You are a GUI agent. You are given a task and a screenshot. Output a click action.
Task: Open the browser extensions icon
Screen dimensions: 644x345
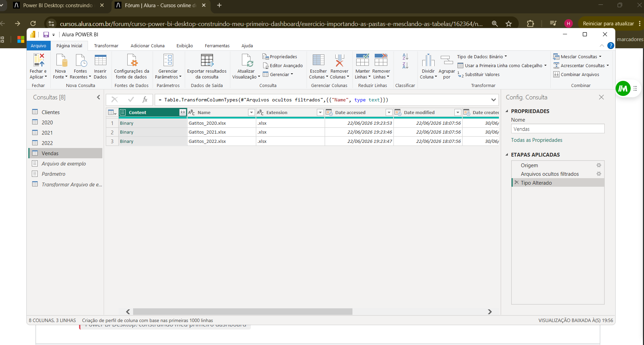click(530, 24)
